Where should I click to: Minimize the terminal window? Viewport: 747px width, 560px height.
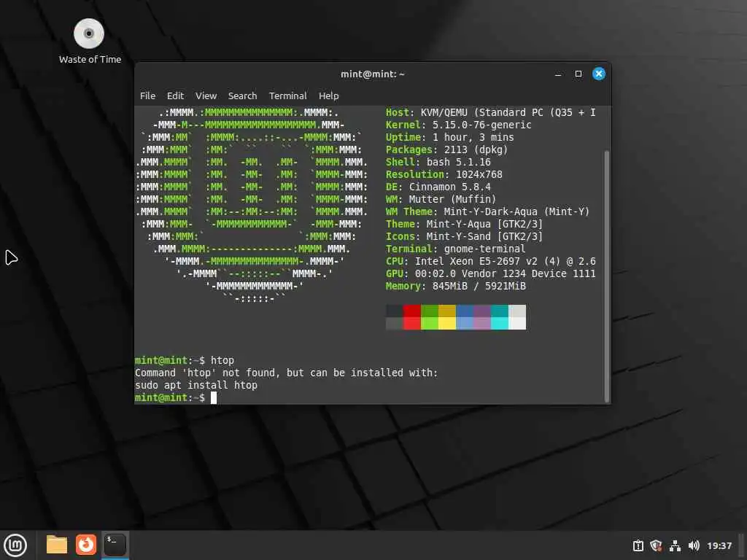pos(558,74)
